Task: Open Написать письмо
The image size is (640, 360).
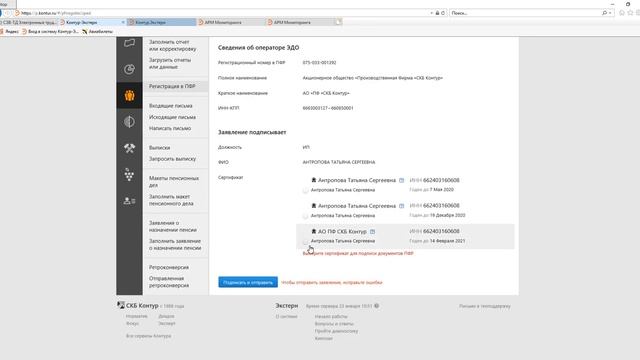Action: coord(170,128)
